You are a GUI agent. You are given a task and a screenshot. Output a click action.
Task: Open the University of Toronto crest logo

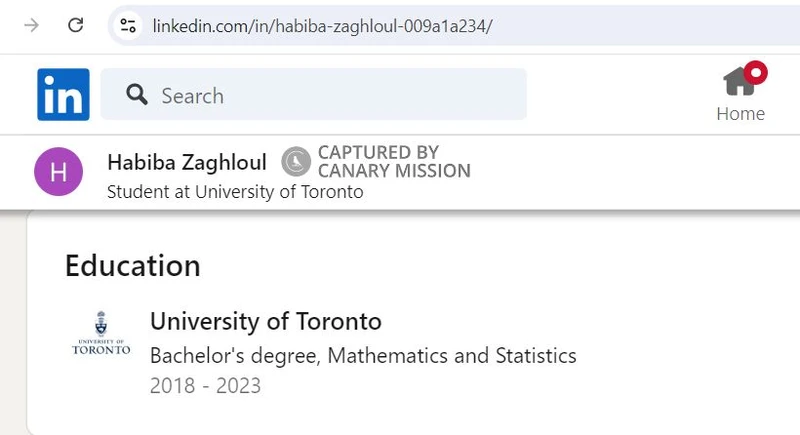click(x=101, y=333)
